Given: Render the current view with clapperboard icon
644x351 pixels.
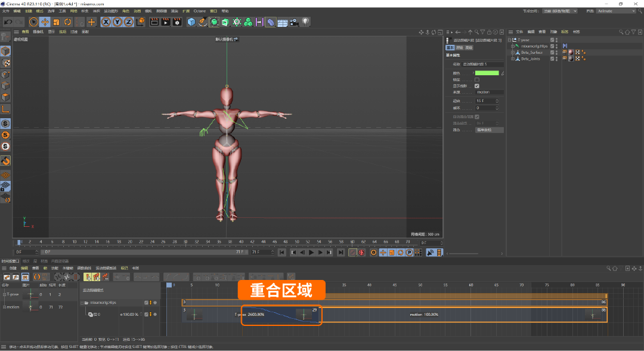Looking at the screenshot, I should [x=154, y=21].
